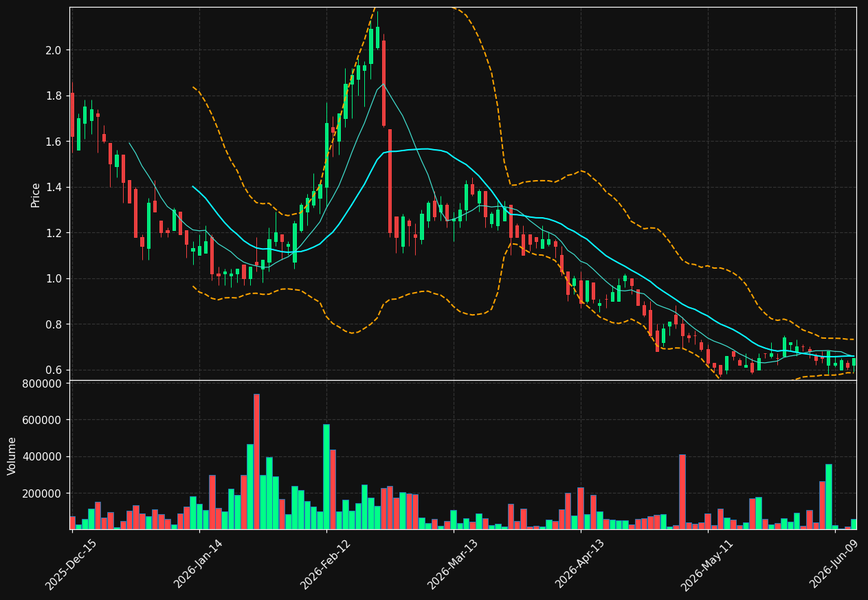Click the 600000 volume tick label
This screenshot has height=600, width=868.
[43, 420]
